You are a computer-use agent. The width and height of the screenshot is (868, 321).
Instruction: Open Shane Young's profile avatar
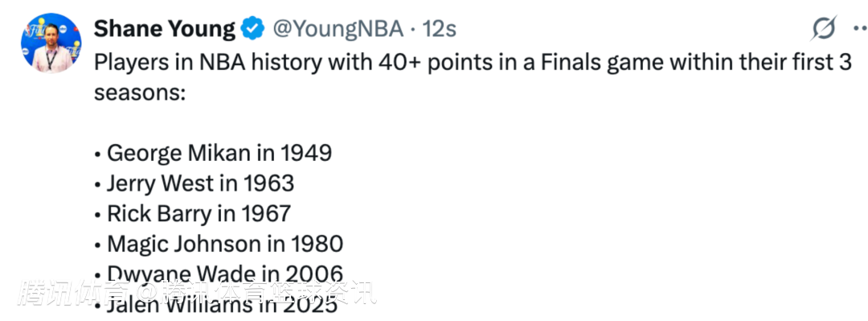point(51,43)
